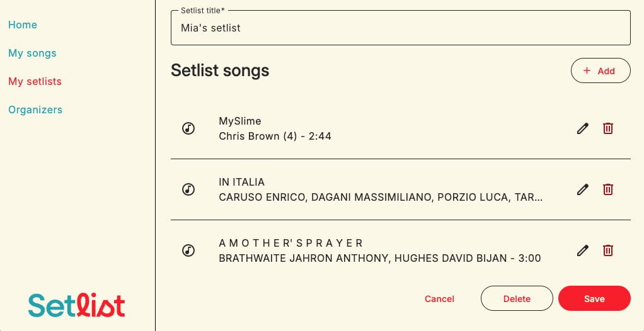Navigate to Organizers

click(35, 110)
